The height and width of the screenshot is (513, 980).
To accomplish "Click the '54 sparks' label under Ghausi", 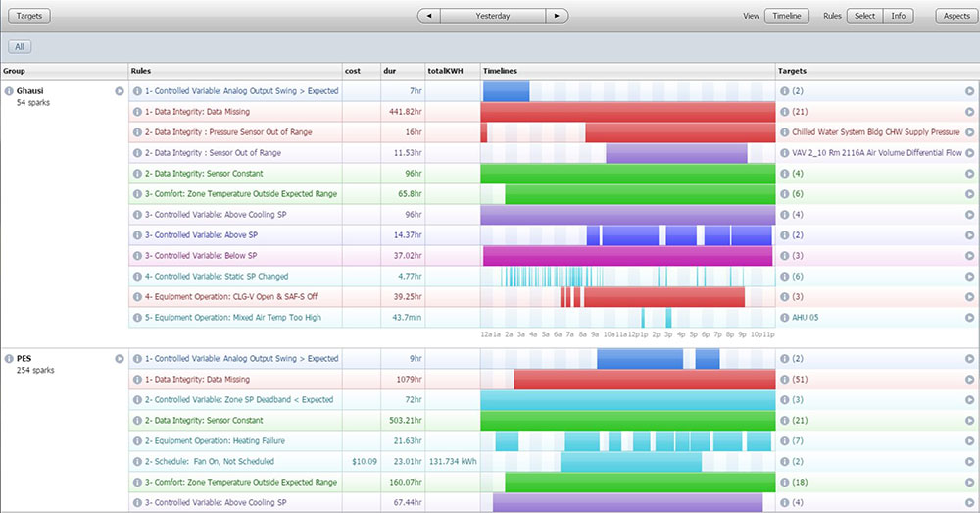I will click(33, 103).
